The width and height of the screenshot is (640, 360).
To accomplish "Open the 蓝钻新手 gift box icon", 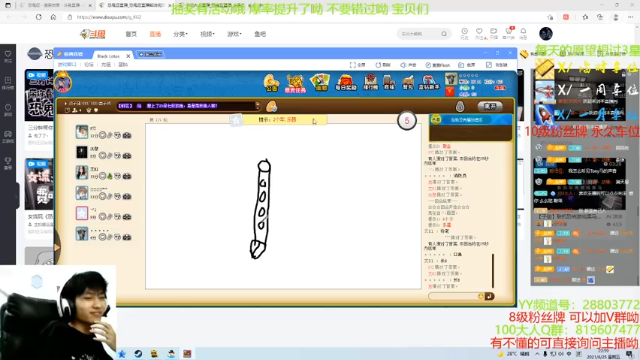I will pyautogui.click(x=429, y=82).
